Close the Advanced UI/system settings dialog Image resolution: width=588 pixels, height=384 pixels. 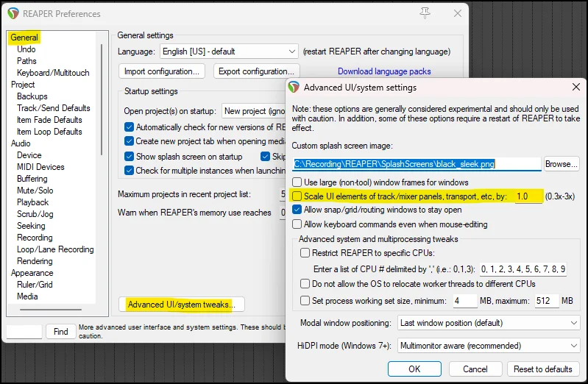pos(576,87)
